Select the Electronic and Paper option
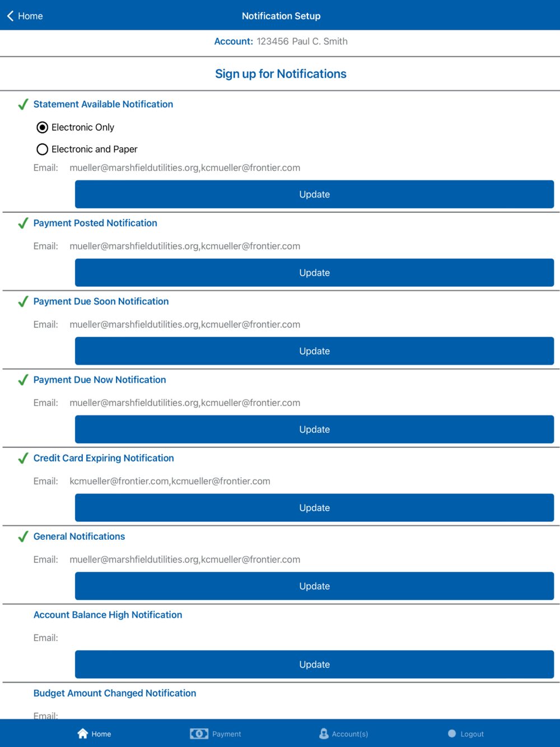 (43, 150)
